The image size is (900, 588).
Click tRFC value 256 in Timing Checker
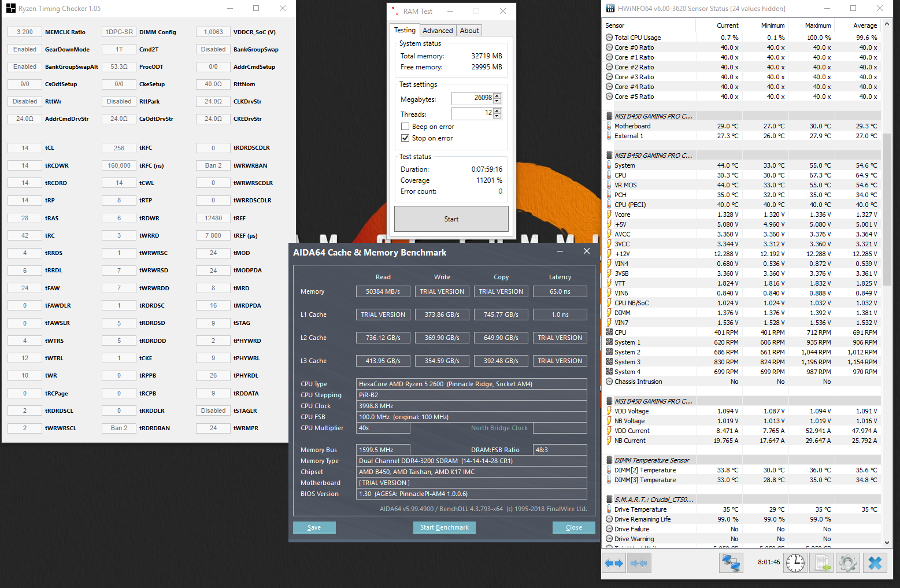point(119,148)
